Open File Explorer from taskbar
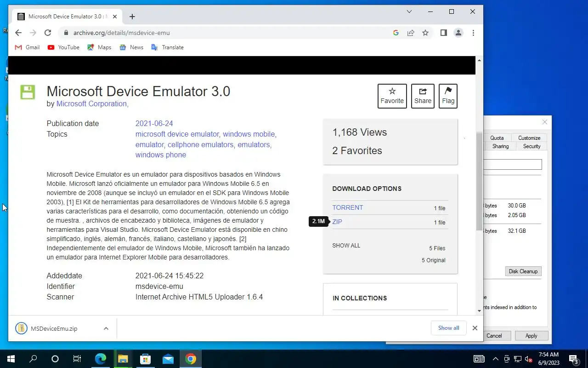 tap(123, 359)
